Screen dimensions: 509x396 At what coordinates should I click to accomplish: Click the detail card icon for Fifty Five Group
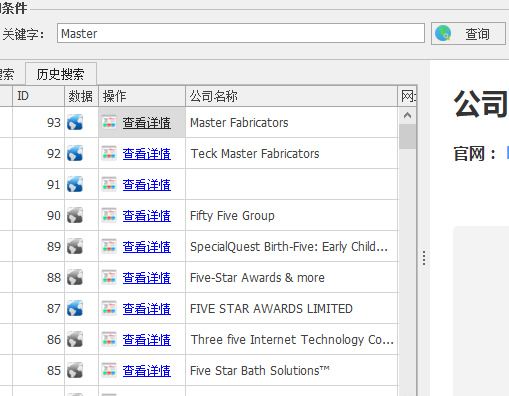[109, 215]
